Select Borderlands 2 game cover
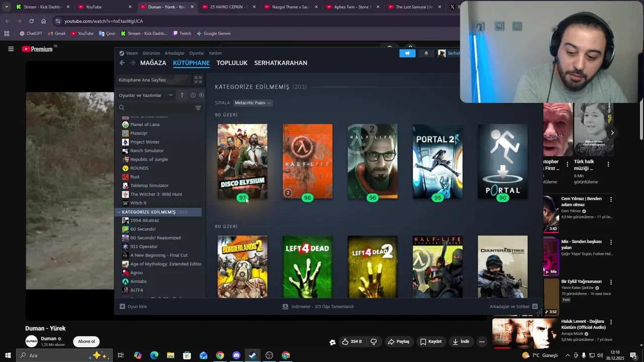644x362 pixels. pyautogui.click(x=243, y=266)
